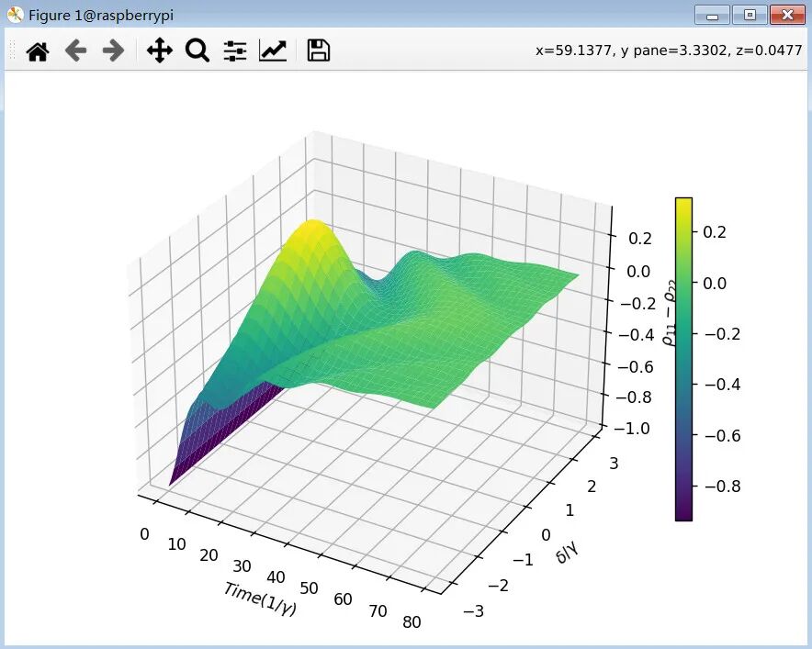Click the −0.6 tick on the z axis

635,367
